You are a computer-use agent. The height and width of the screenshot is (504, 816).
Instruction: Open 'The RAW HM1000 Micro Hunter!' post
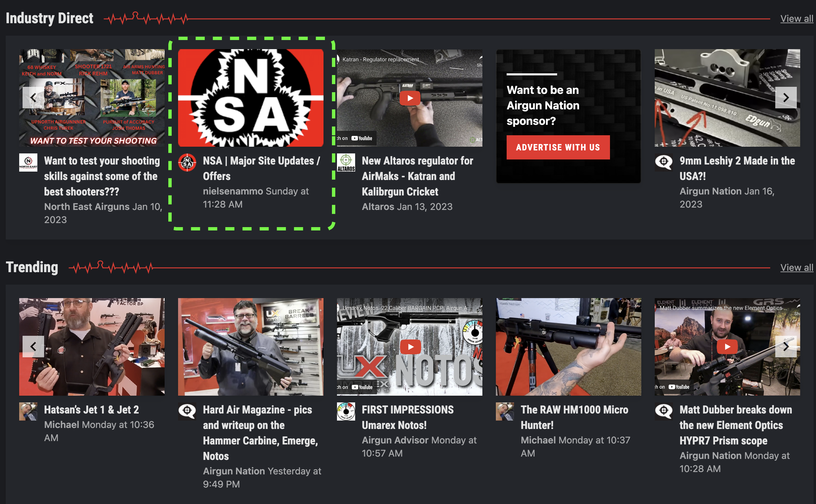(574, 417)
